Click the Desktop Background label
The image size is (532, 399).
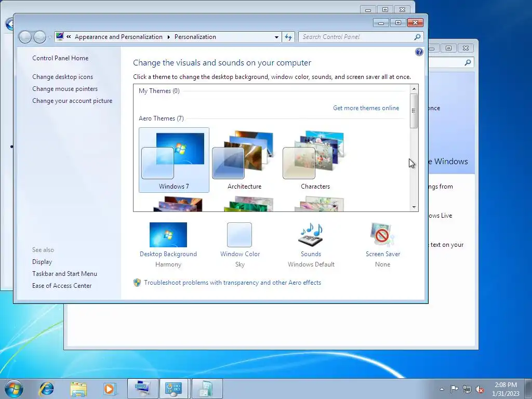click(168, 254)
